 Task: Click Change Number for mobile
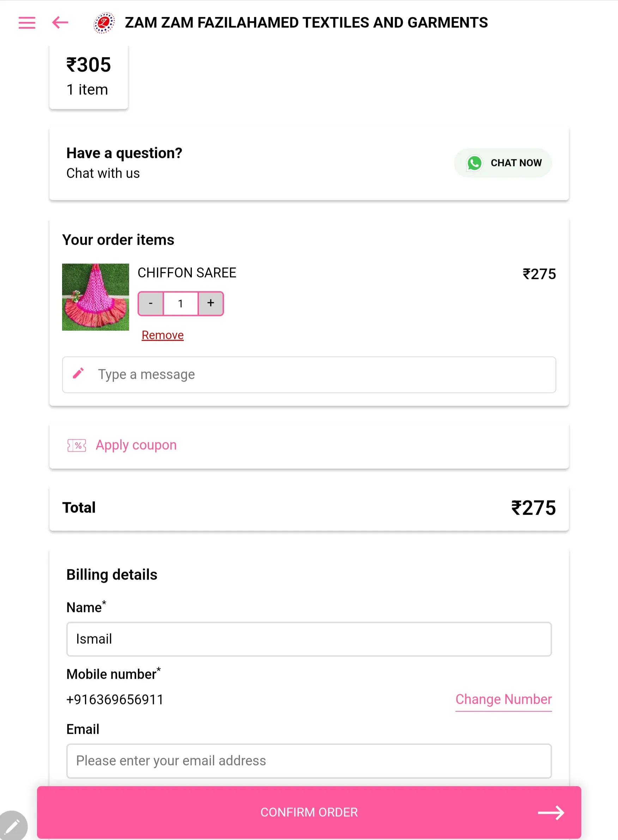tap(503, 699)
